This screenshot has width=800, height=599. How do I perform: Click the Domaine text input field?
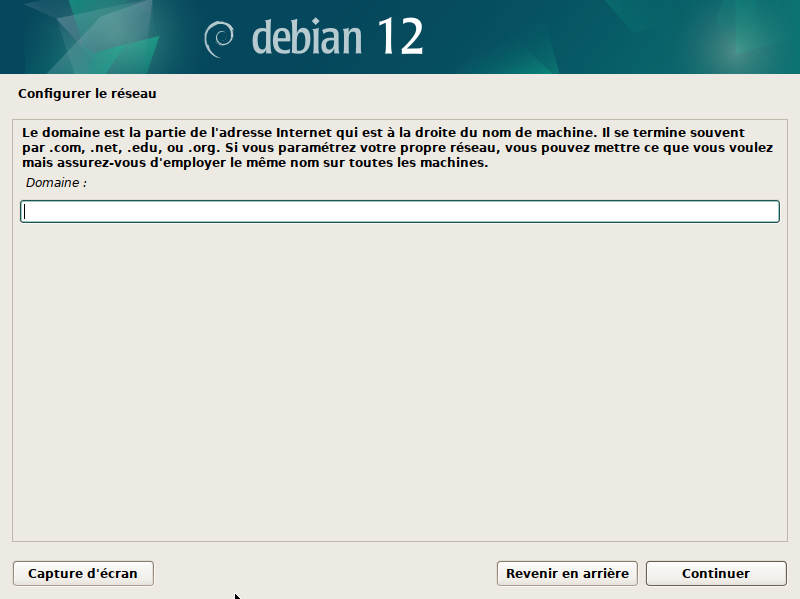click(x=400, y=212)
